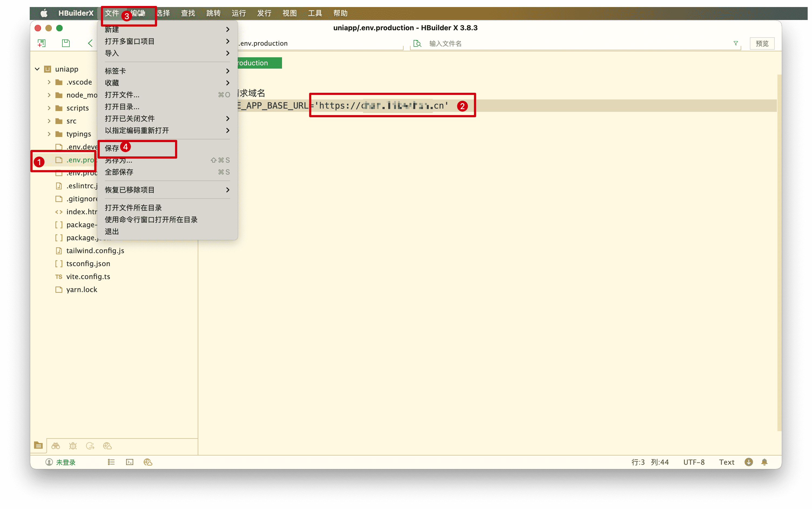Open 打开多窗口项目 submenu entry
Screen dimensions: 812x509
tap(167, 41)
